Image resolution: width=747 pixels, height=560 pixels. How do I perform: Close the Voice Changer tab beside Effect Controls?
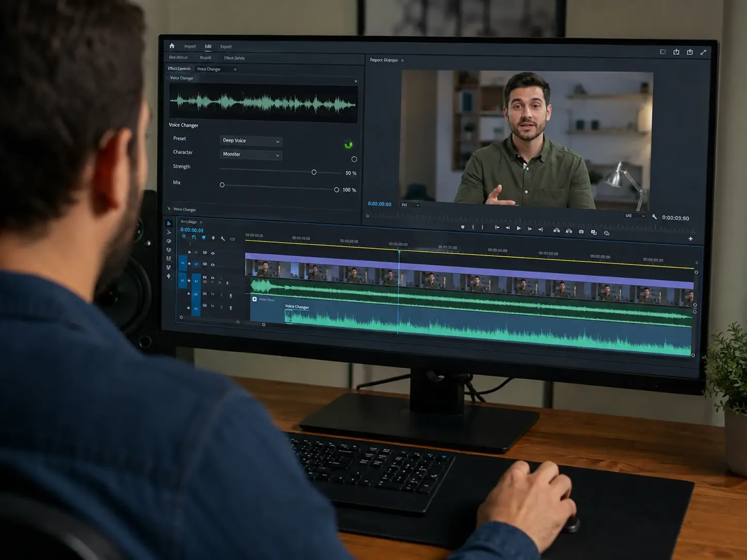tap(235, 70)
